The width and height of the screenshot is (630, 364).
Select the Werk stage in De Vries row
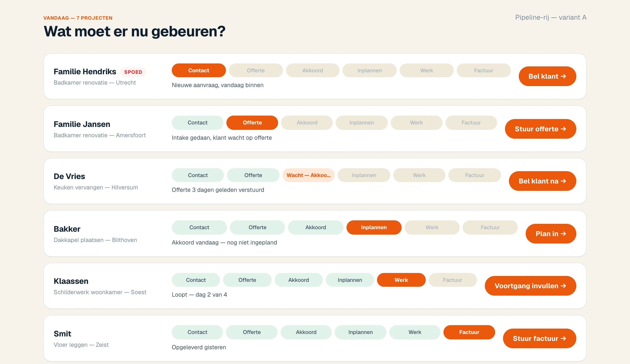tap(419, 175)
